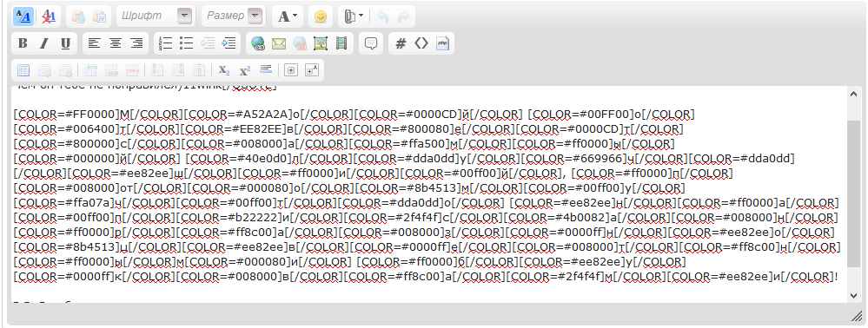Click the Remove Formatting icon
The height and width of the screenshot is (328, 868).
[49, 16]
